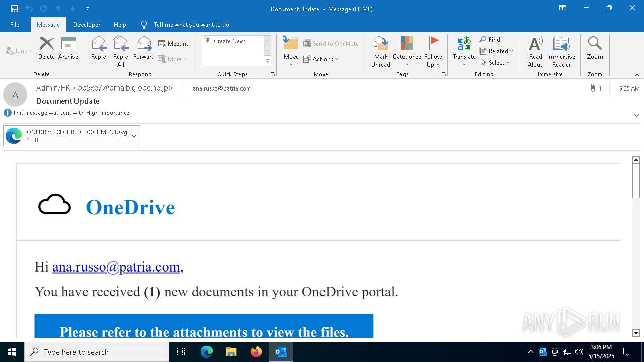The height and width of the screenshot is (362, 644).
Task: Launch Microsoft Edge from the taskbar
Action: point(207,352)
